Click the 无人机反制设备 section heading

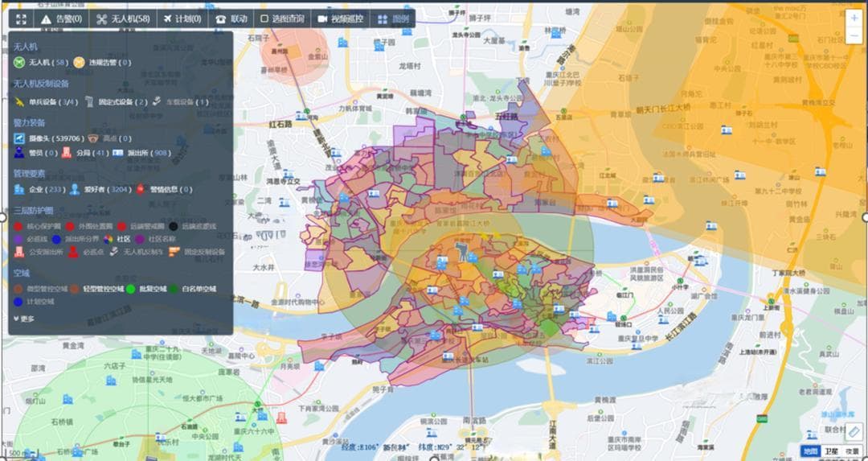(x=41, y=84)
